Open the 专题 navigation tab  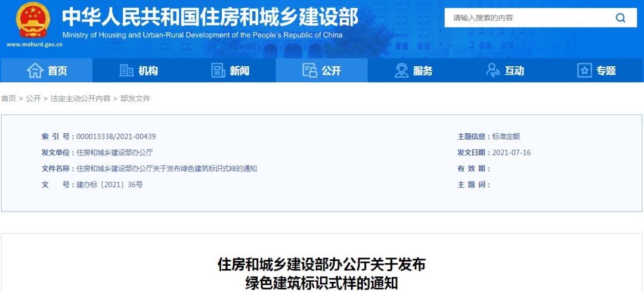point(597,70)
